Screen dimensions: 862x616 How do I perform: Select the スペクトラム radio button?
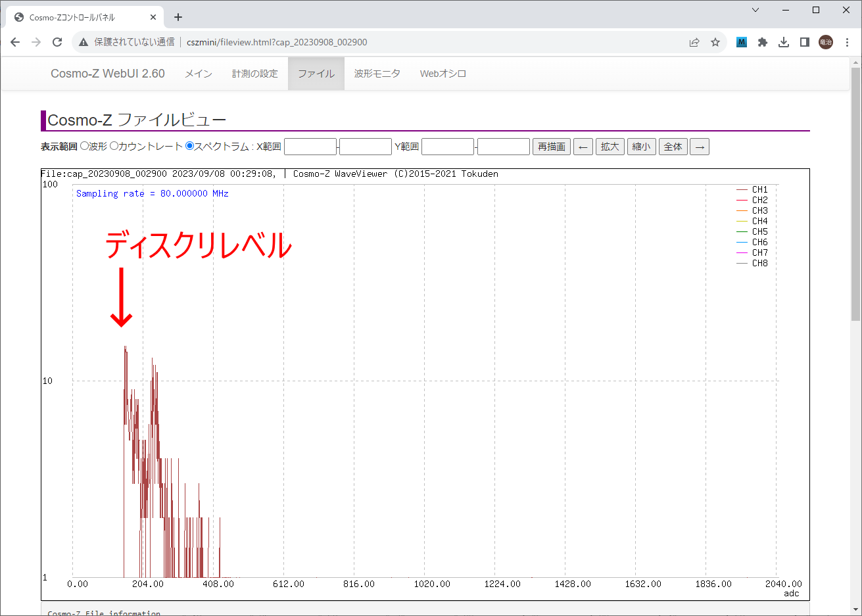coord(189,146)
